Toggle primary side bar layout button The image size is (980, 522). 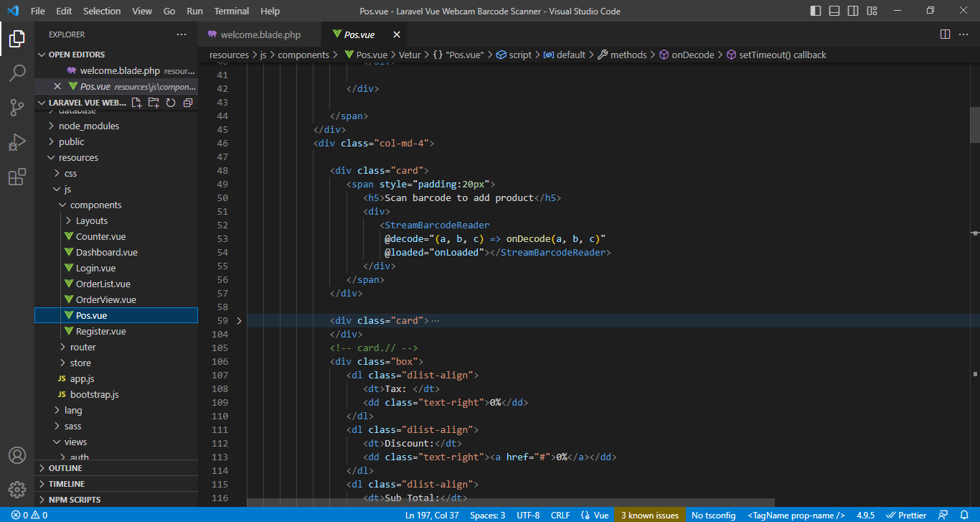pos(816,11)
